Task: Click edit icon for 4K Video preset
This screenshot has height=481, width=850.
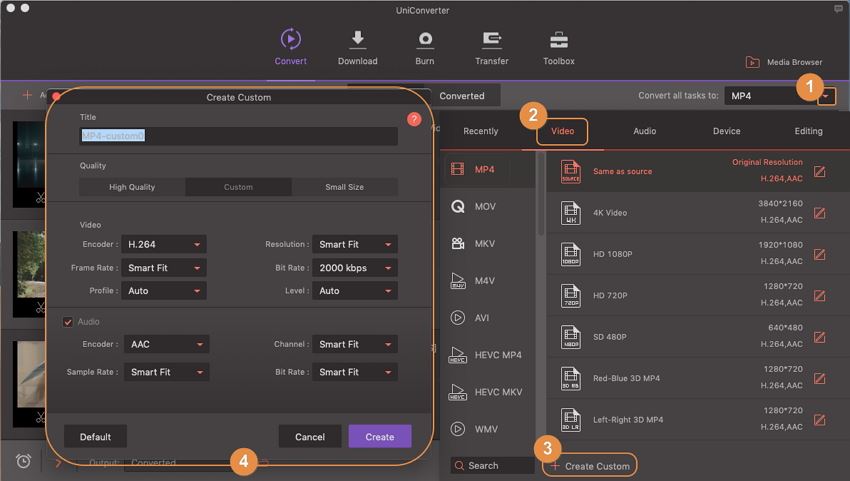Action: click(x=820, y=213)
